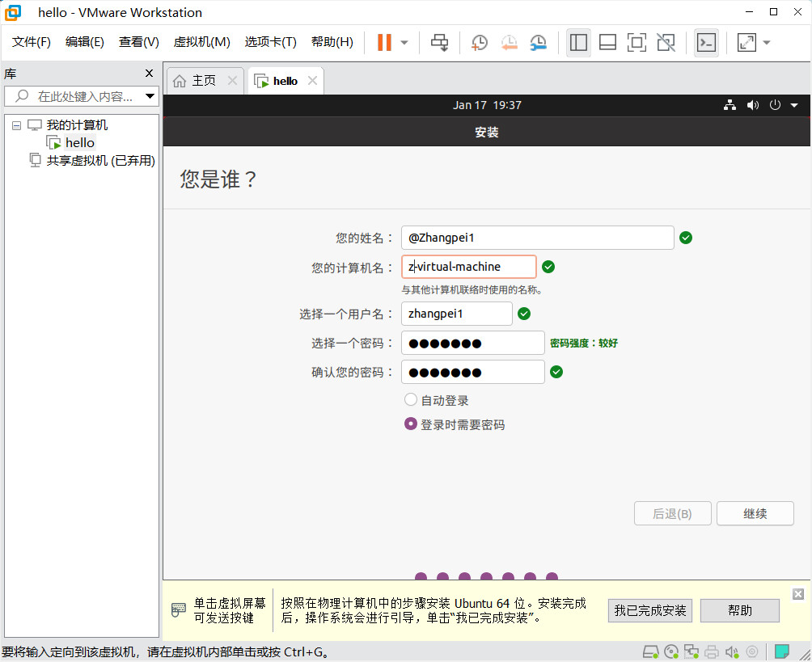Click the green checkmark beside name field
Screen dimensions: 812x662
tap(686, 238)
